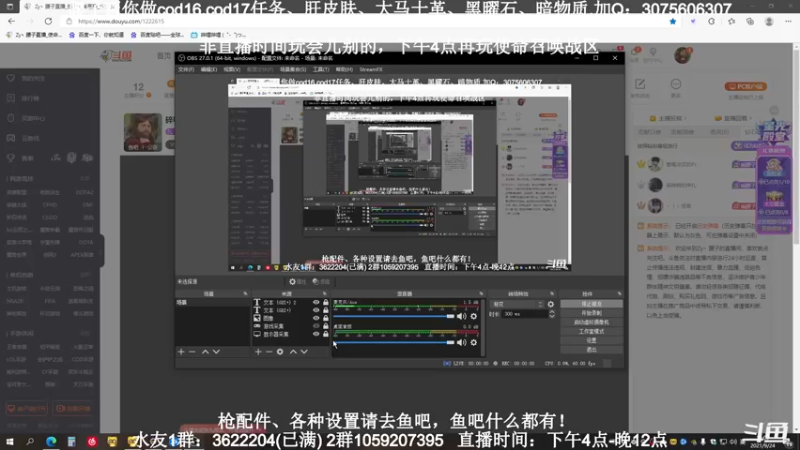Adjust Desktop Audio volume slider
The width and height of the screenshot is (800, 450).
tap(394, 342)
